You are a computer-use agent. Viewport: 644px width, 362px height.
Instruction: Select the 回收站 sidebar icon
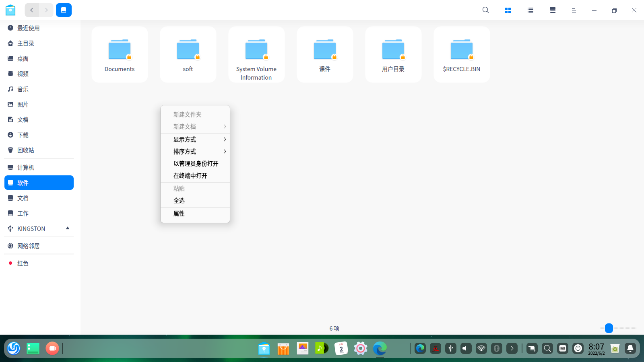click(10, 150)
